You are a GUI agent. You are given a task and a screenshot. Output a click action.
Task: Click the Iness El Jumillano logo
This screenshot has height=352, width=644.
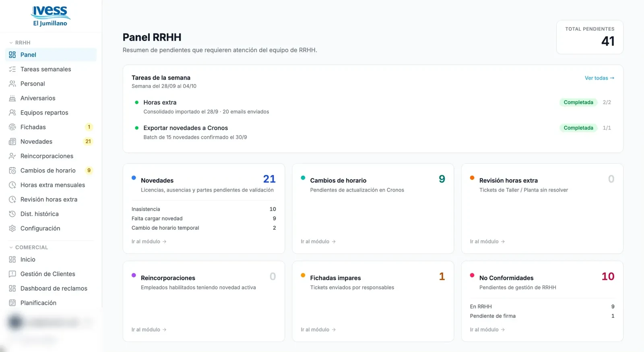click(x=50, y=16)
